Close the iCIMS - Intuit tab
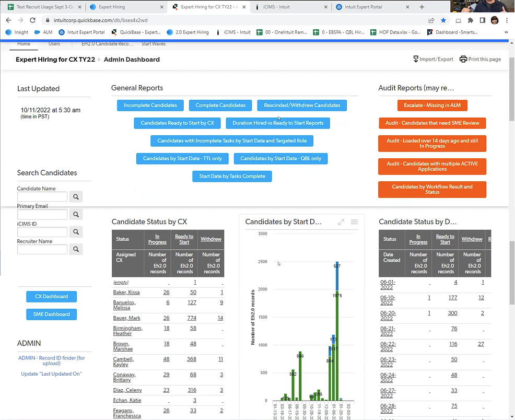 click(x=325, y=7)
